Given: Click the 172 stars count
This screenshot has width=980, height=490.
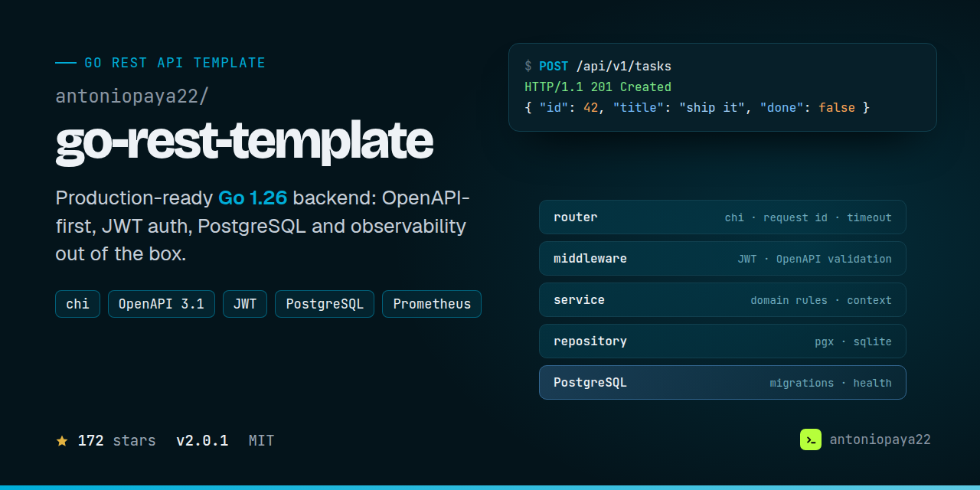Looking at the screenshot, I should 116,441.
